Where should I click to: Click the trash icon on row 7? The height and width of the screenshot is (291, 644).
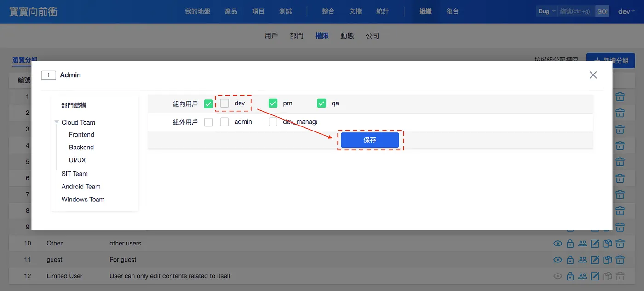tap(620, 194)
